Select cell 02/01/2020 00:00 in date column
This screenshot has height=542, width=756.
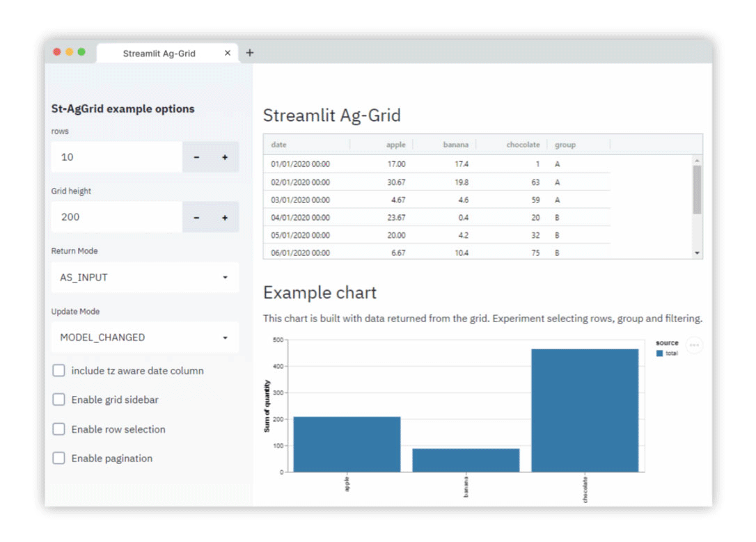point(306,182)
